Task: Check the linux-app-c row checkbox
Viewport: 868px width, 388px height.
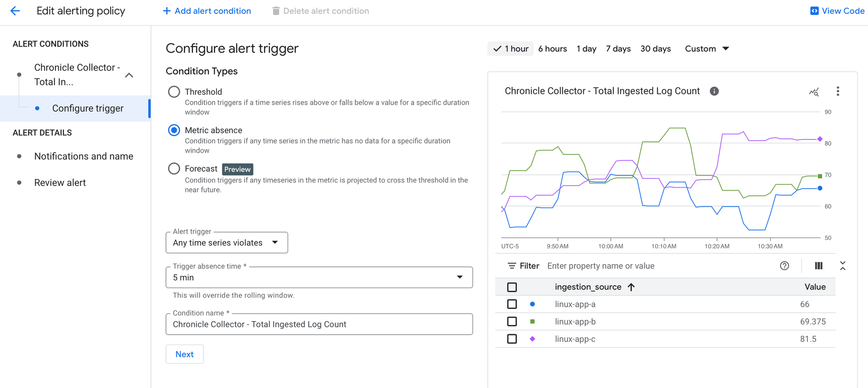Action: tap(512, 339)
